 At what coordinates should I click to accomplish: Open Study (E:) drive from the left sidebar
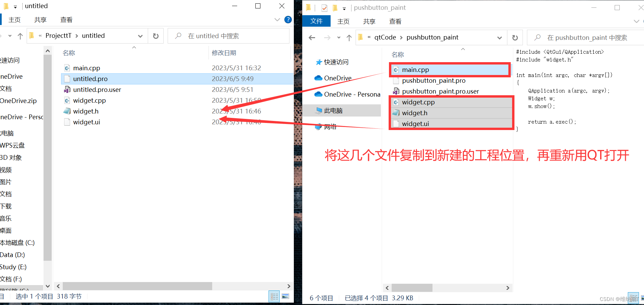13,266
